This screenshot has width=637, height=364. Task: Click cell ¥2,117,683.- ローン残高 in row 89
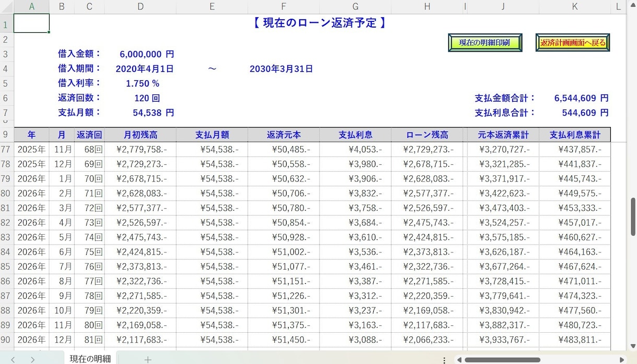(427, 325)
